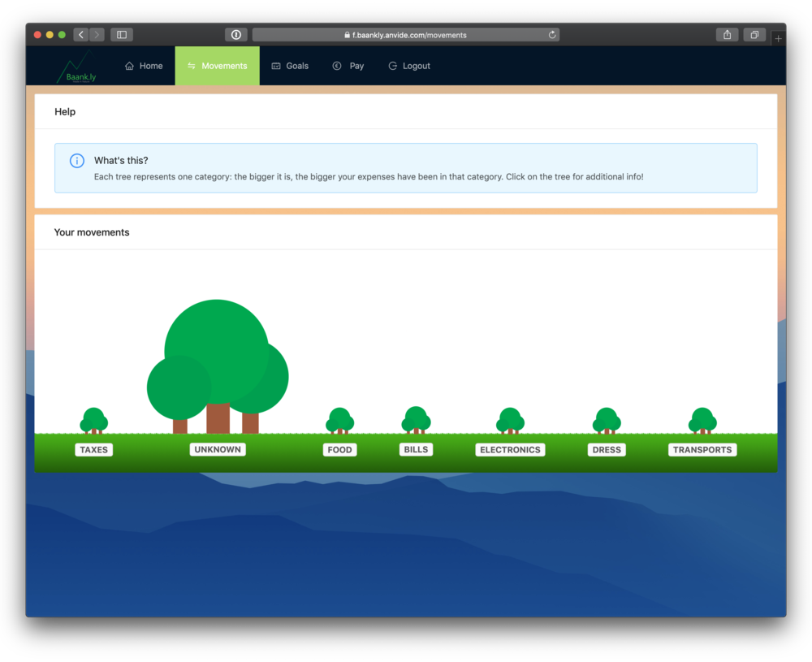
Task: Reload the page from address bar
Action: (552, 35)
